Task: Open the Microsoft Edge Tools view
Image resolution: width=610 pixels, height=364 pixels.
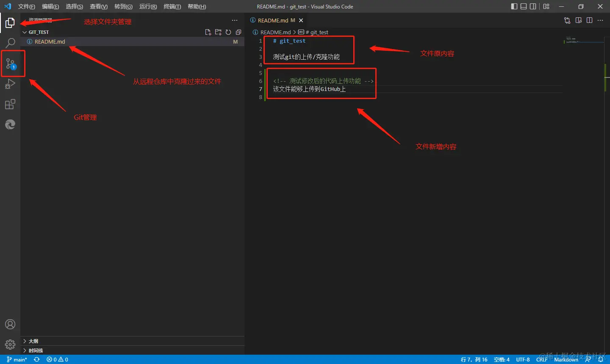Action: tap(10, 124)
